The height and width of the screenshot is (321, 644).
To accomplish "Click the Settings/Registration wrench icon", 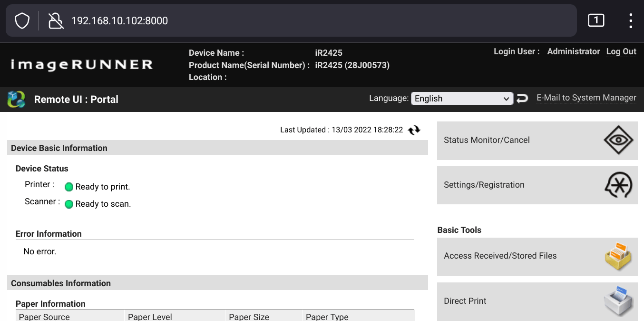I will (x=618, y=185).
